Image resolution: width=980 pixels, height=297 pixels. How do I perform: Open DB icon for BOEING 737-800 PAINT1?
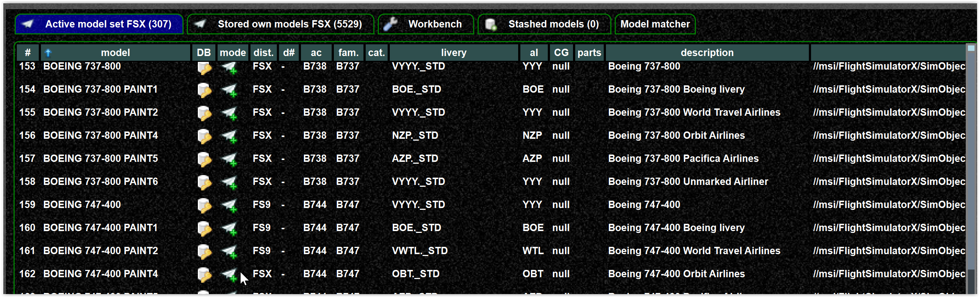click(x=204, y=90)
